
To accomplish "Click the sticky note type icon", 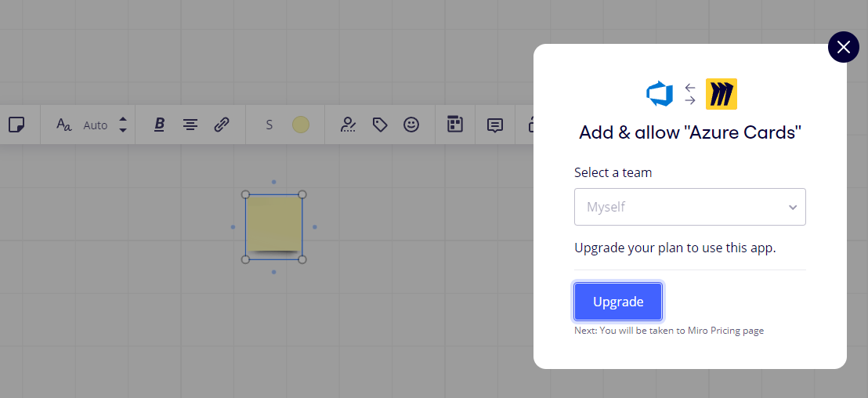I will click(x=16, y=125).
